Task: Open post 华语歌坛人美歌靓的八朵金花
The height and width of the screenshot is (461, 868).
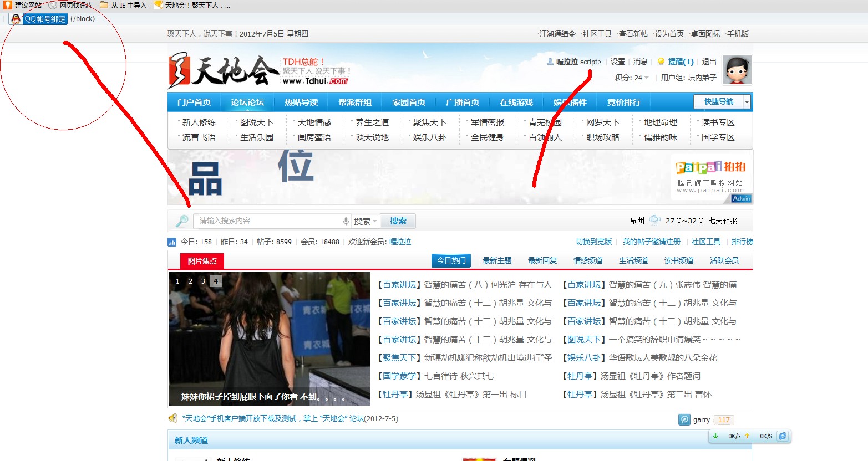Action: click(x=663, y=358)
